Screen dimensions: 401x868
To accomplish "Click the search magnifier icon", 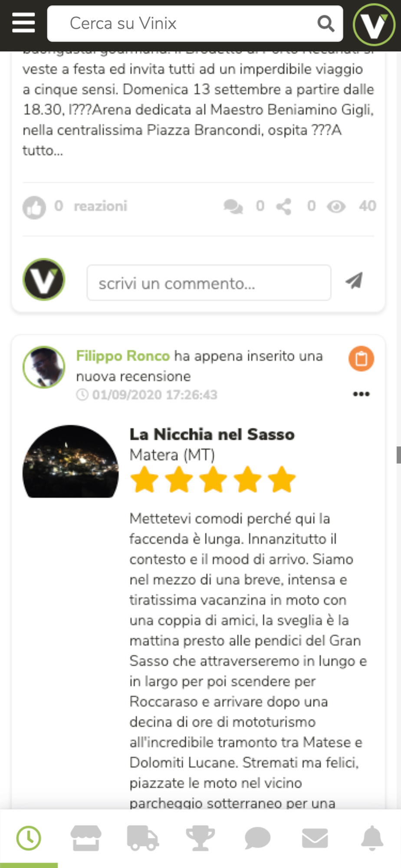I will 325,23.
